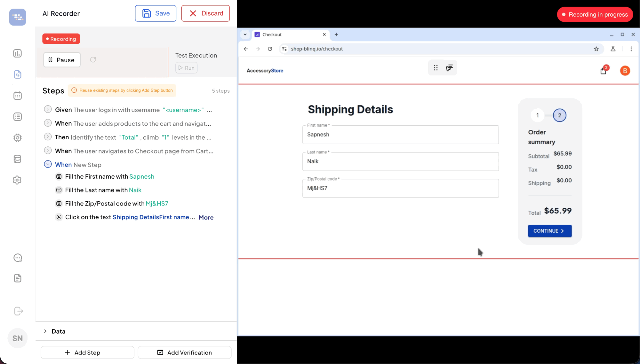Open the shopping cart bag icon

click(603, 71)
